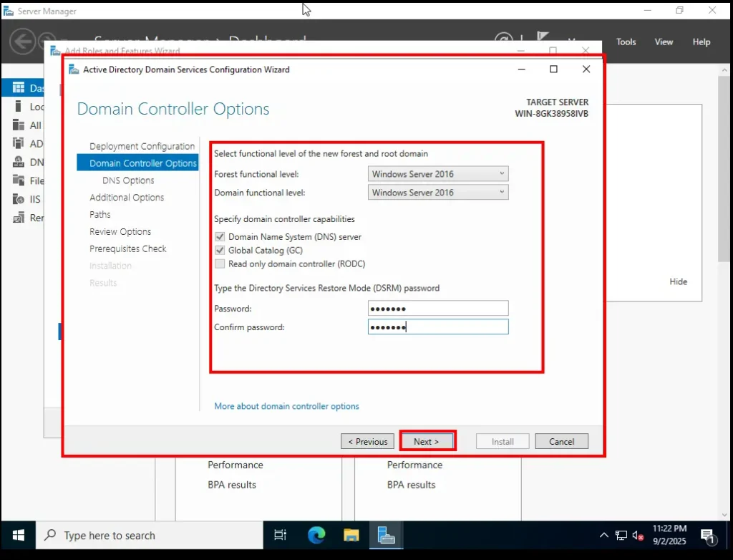Select AD DS icon in Server Manager sidebar

tap(18, 143)
